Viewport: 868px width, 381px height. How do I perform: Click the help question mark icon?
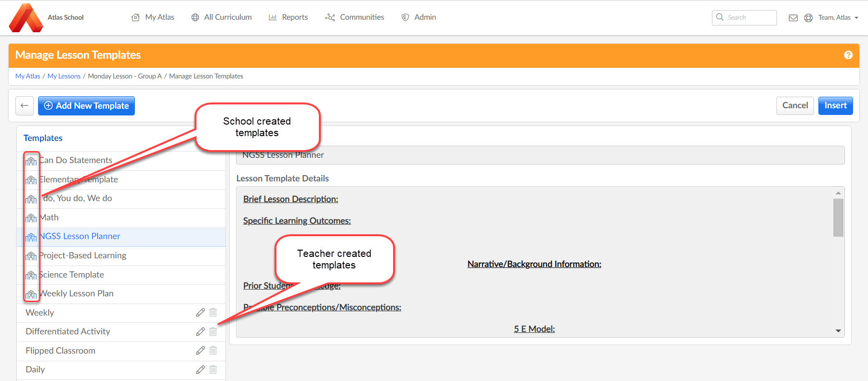click(848, 55)
